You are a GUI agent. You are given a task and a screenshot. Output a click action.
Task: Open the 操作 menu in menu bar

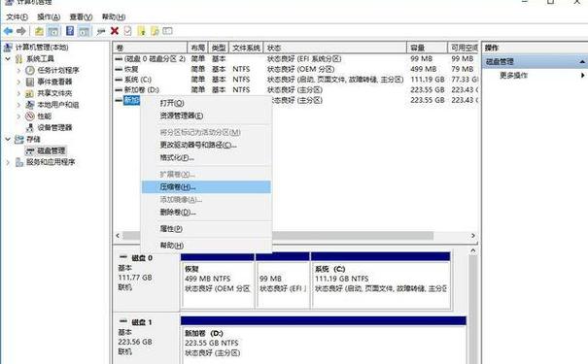[49, 17]
